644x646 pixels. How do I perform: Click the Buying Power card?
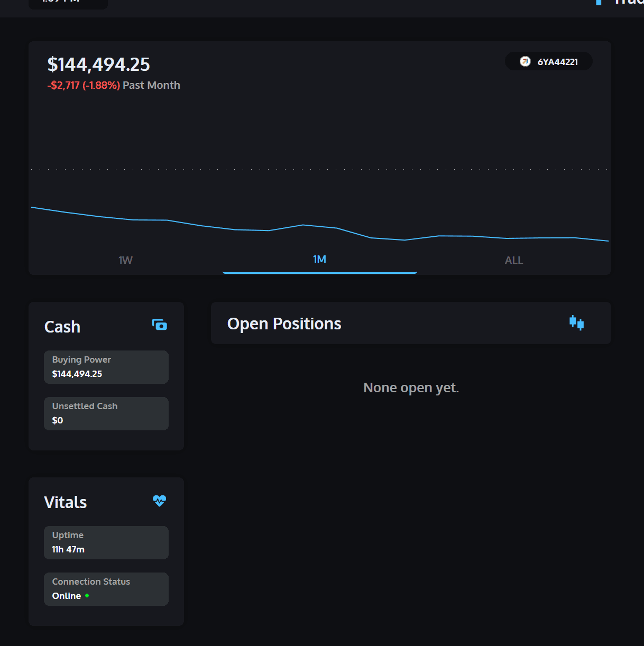106,367
